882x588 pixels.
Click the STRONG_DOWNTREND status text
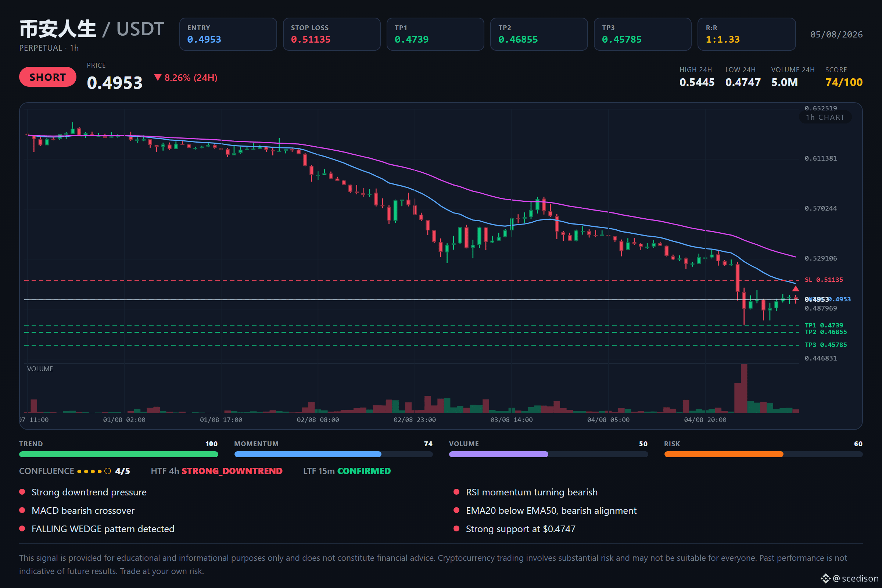pyautogui.click(x=232, y=472)
